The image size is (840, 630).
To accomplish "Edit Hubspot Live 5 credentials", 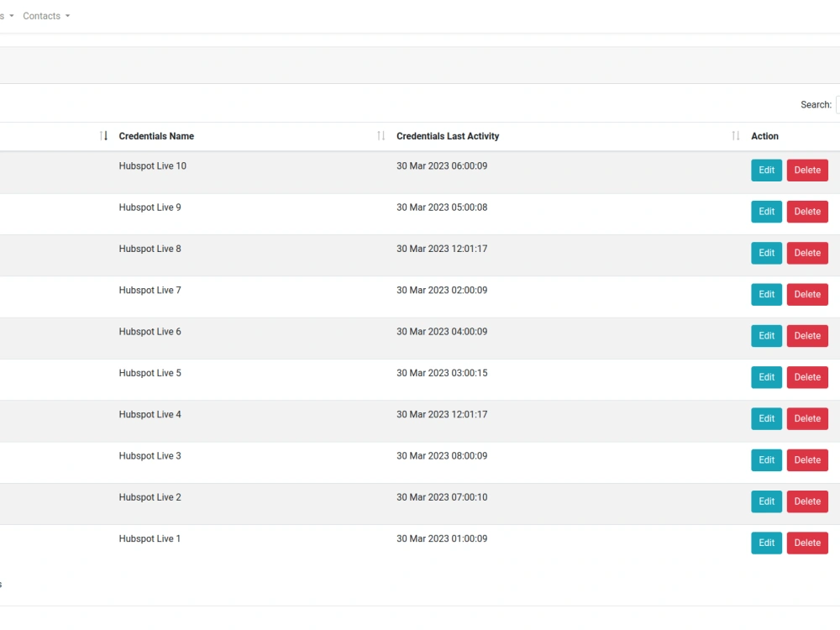I will tap(767, 377).
